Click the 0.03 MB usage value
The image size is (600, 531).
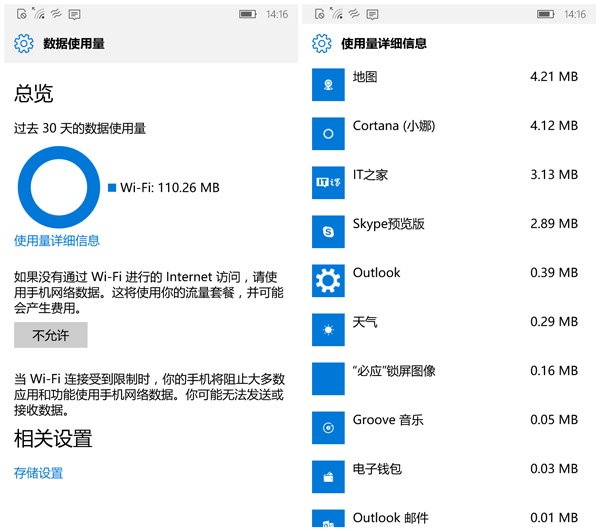[x=554, y=468]
